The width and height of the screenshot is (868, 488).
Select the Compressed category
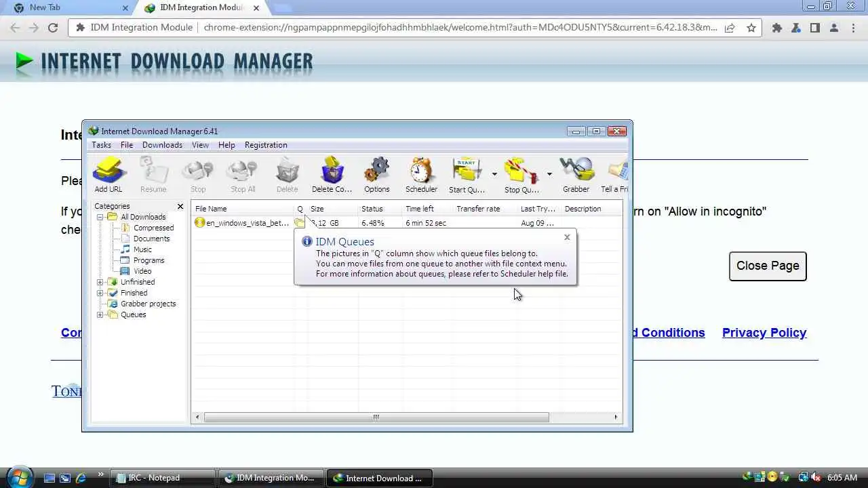click(x=153, y=228)
